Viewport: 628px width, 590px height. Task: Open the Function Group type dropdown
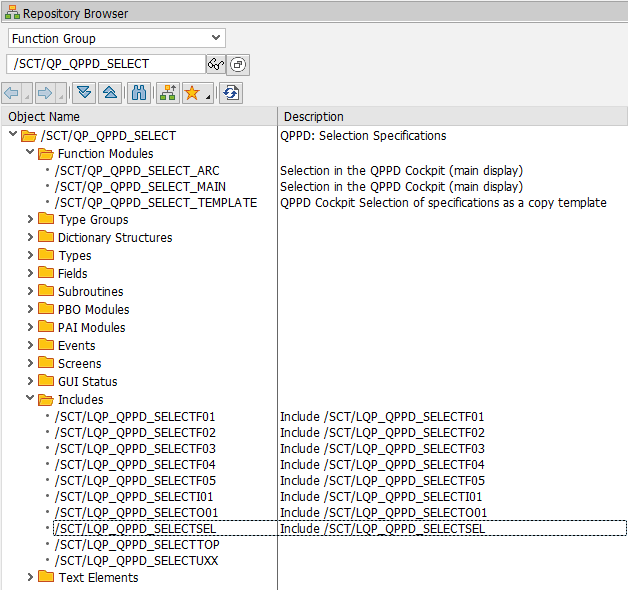tap(217, 38)
